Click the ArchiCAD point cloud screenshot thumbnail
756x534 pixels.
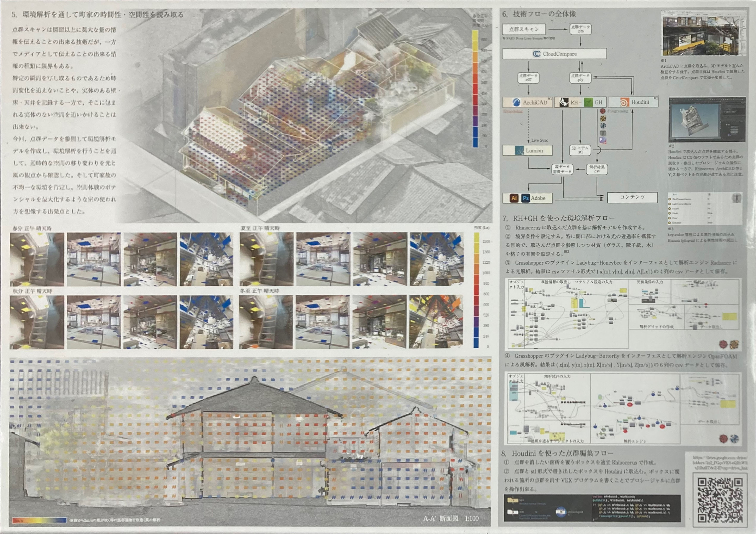704,33
